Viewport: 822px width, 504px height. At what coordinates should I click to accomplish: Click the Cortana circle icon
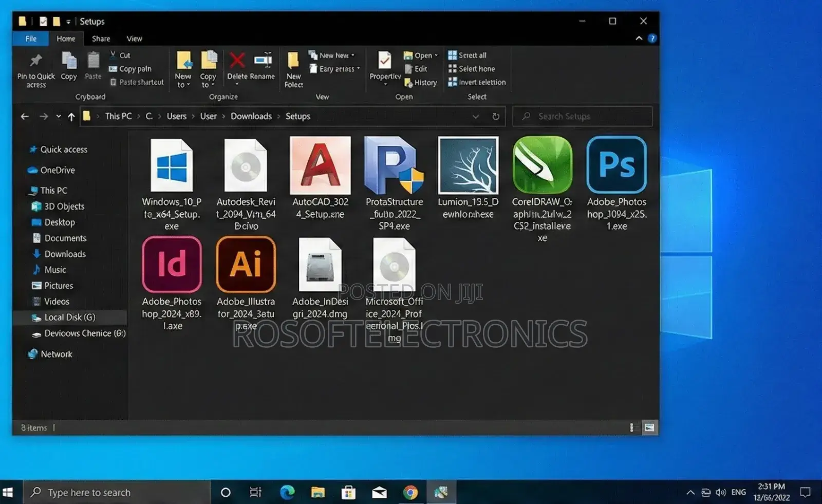click(226, 492)
